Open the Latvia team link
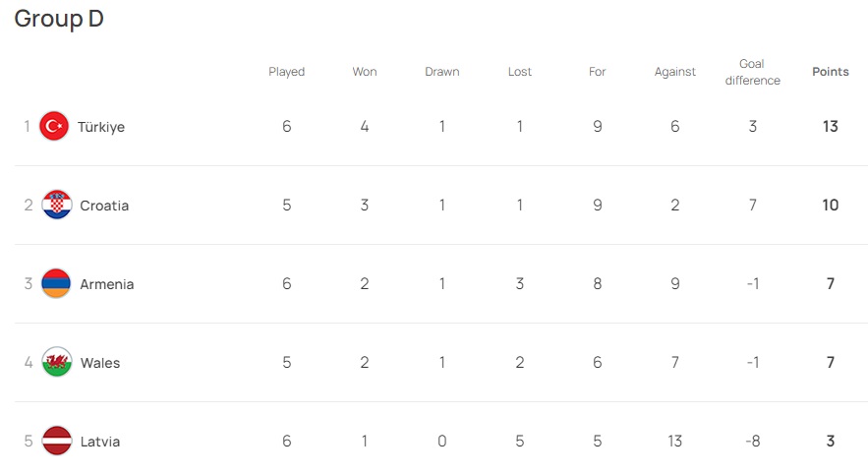The height and width of the screenshot is (475, 868). point(100,442)
